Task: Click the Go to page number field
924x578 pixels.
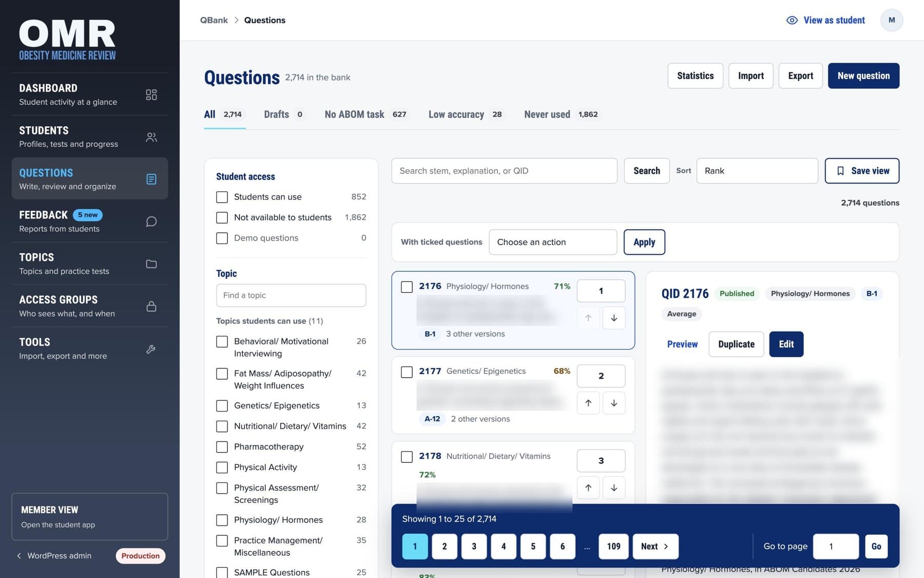Action: tap(836, 546)
